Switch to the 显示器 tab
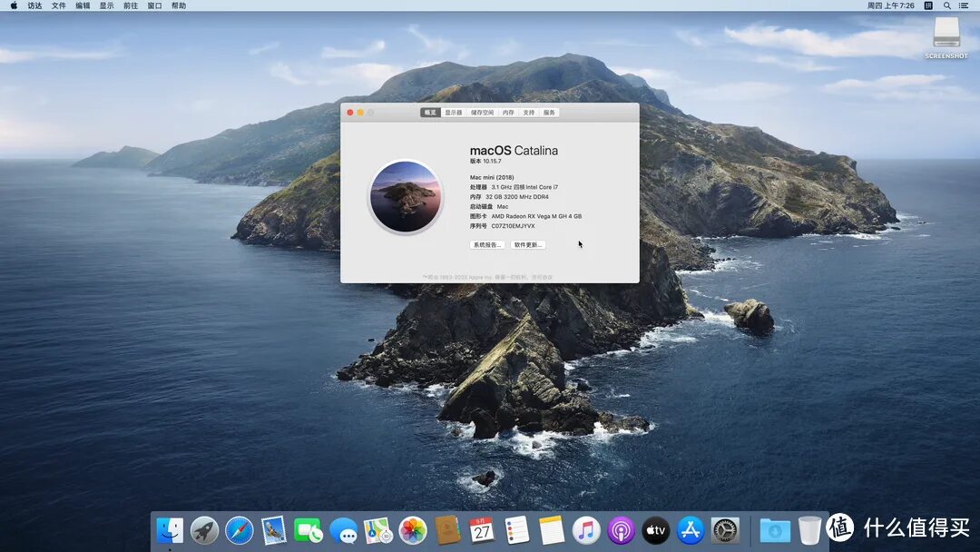The width and height of the screenshot is (980, 552). (453, 113)
